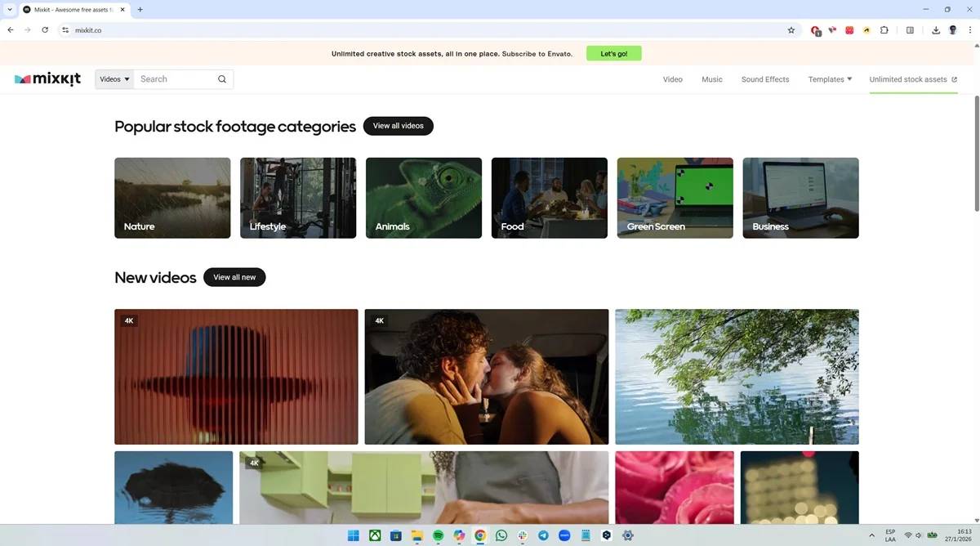Viewport: 980px width, 546px height.
Task: Open the Lifestyle category card
Action: tap(298, 198)
